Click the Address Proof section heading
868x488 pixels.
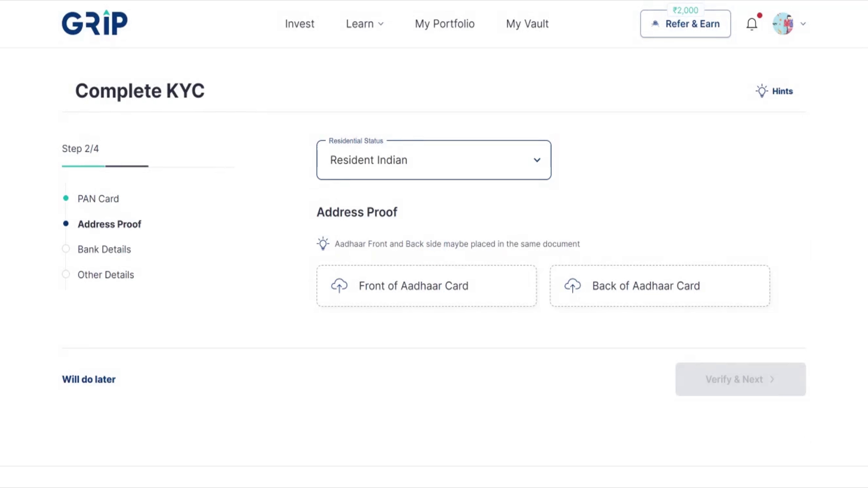tap(357, 212)
